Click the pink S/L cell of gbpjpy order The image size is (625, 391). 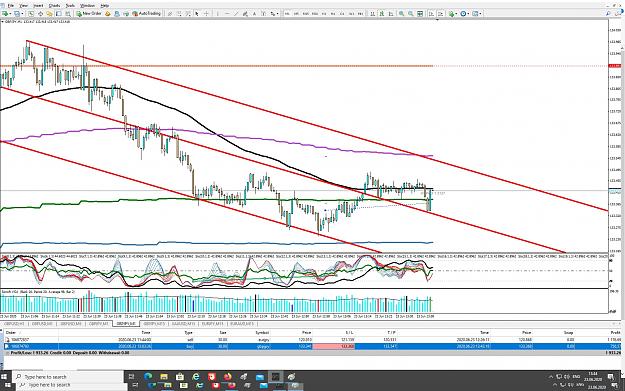333,346
